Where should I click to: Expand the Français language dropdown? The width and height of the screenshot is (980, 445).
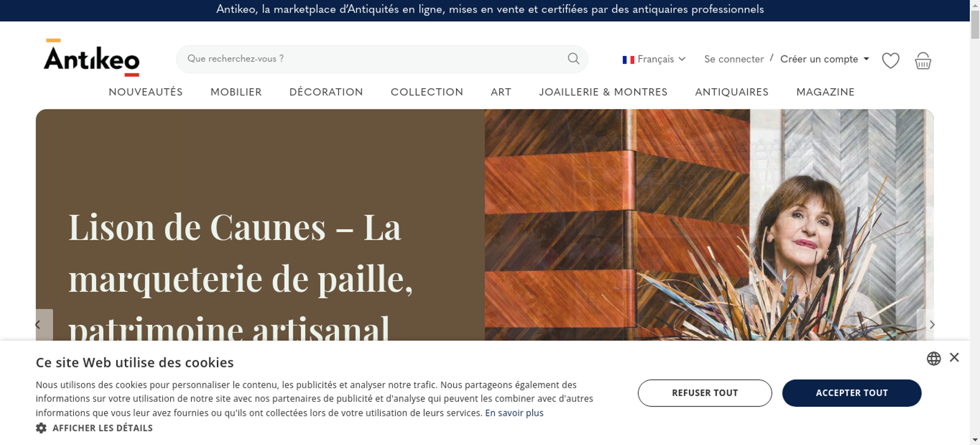654,59
